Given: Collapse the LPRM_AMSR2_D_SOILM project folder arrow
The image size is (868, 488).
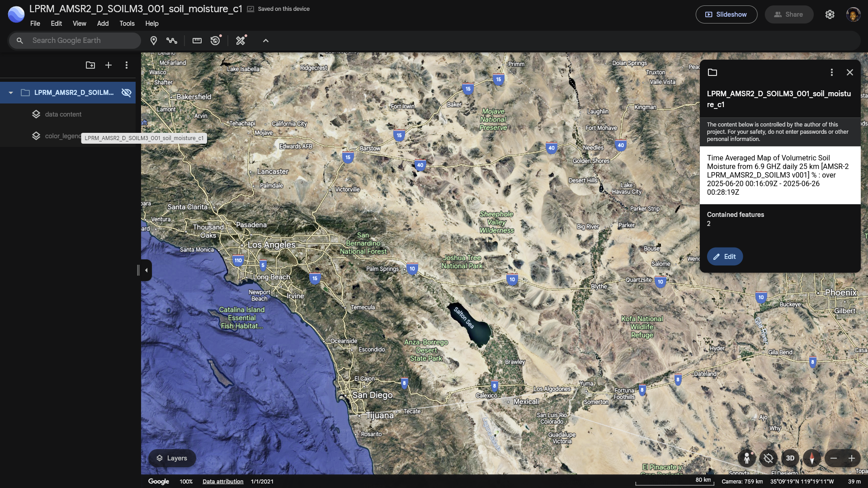Looking at the screenshot, I should coord(10,93).
